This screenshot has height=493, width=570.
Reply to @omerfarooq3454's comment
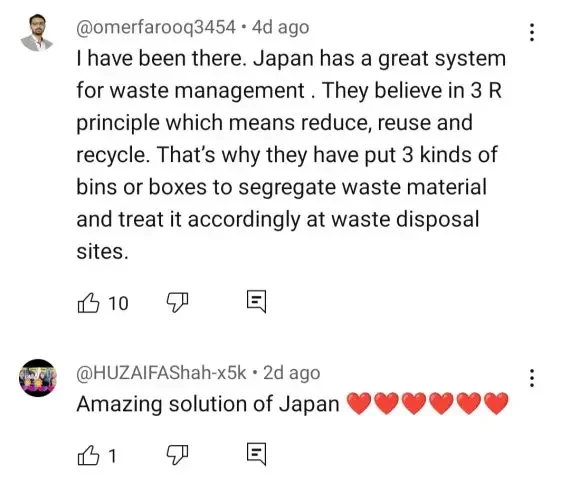(257, 301)
